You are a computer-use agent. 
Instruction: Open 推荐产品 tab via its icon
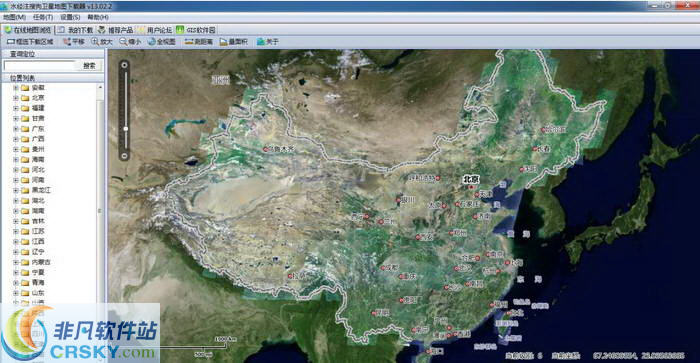tap(102, 30)
